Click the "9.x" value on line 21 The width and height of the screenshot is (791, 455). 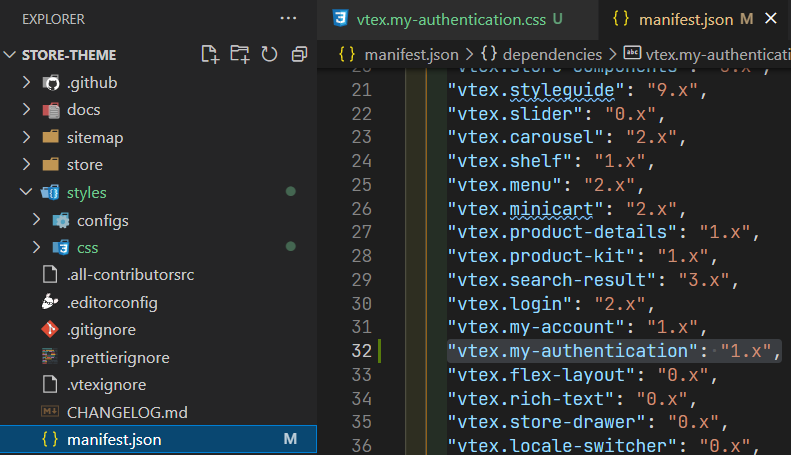click(672, 90)
